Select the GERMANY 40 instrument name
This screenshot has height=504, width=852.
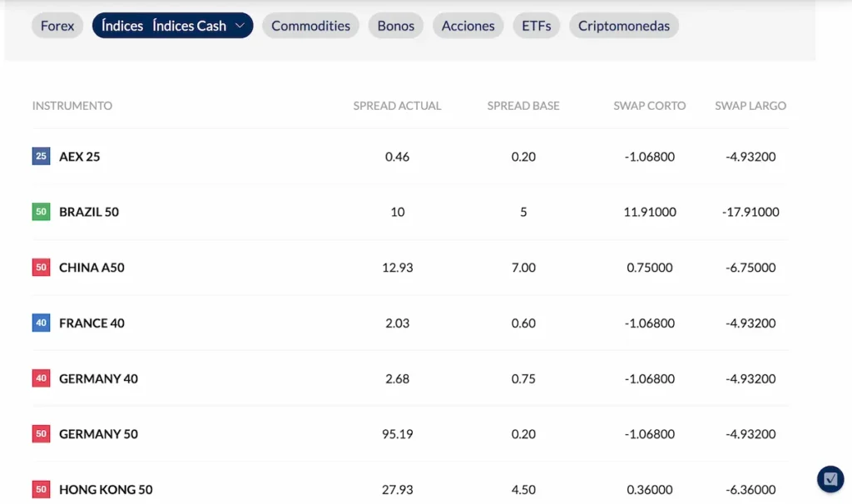(x=98, y=378)
